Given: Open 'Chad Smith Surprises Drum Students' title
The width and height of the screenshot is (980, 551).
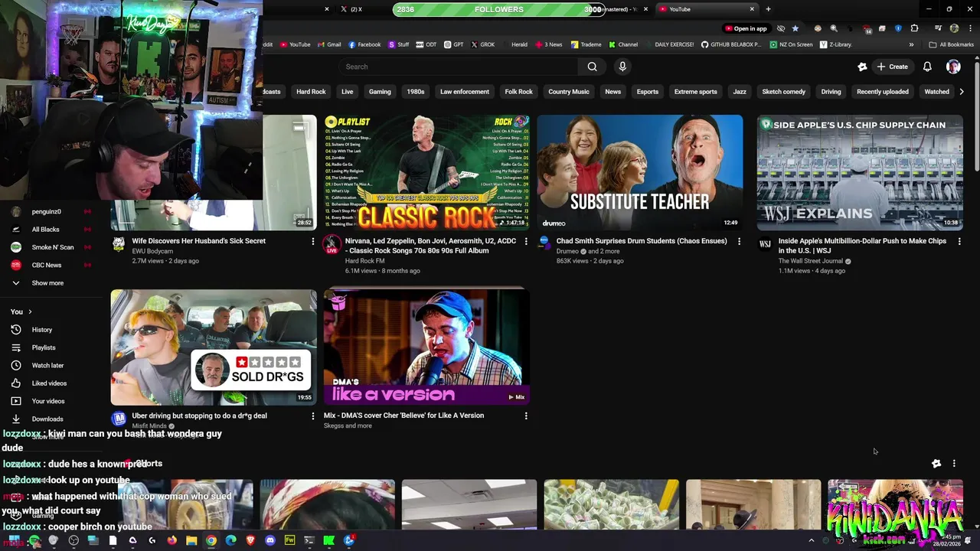Looking at the screenshot, I should (642, 241).
